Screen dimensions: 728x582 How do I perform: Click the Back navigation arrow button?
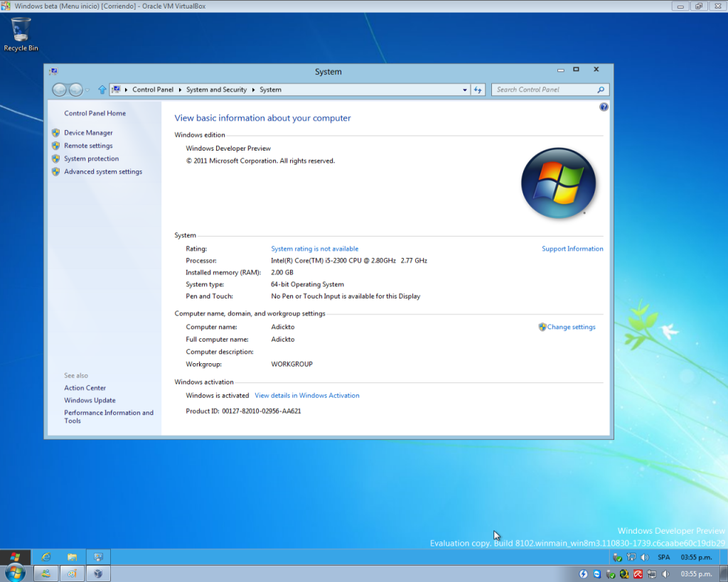coord(59,90)
